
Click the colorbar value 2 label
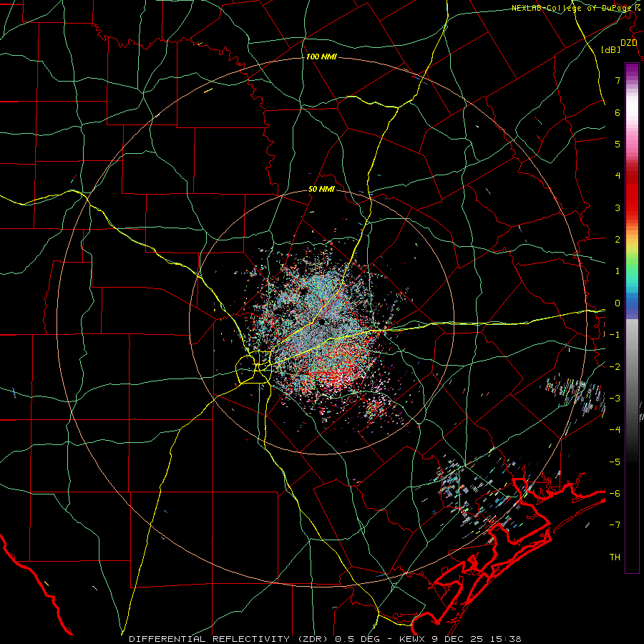[x=618, y=240]
